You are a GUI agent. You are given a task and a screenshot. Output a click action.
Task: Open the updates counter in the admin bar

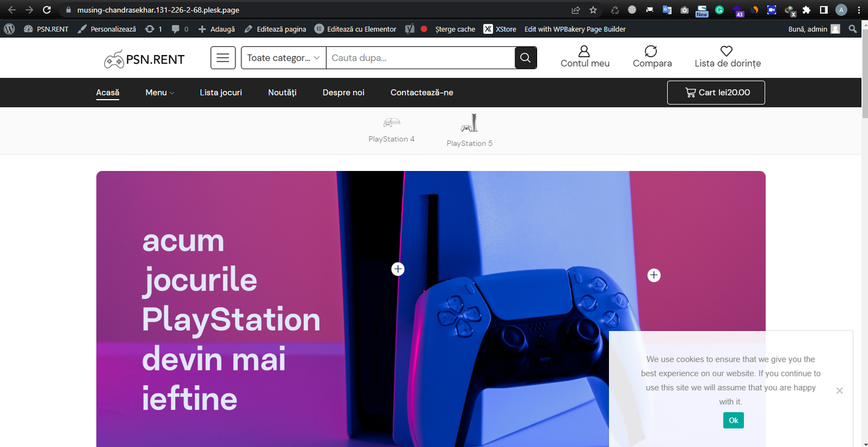tap(154, 29)
